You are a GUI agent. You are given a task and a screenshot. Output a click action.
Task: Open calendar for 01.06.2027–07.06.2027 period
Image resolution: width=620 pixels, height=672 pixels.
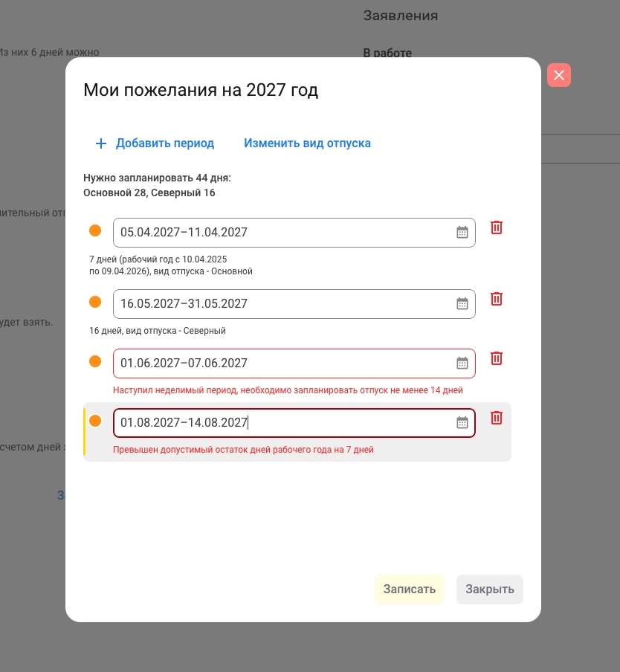pyautogui.click(x=462, y=364)
